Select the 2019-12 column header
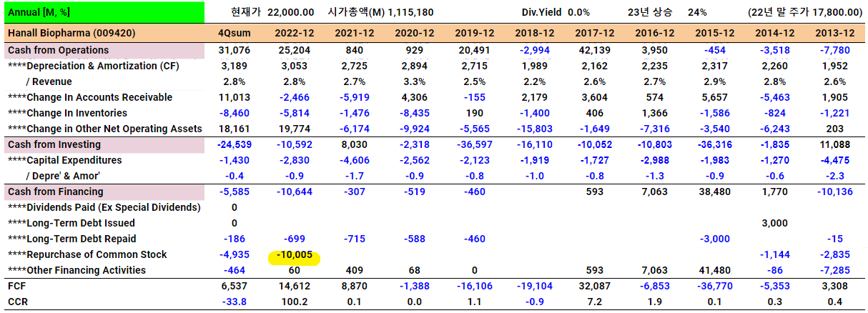Screen dimensions: 868x313 [474, 34]
